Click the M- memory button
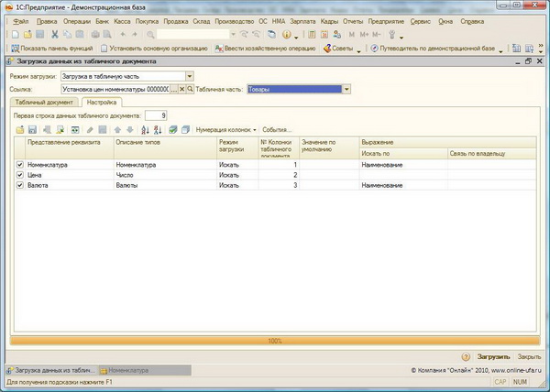550x392 pixels. (x=377, y=34)
